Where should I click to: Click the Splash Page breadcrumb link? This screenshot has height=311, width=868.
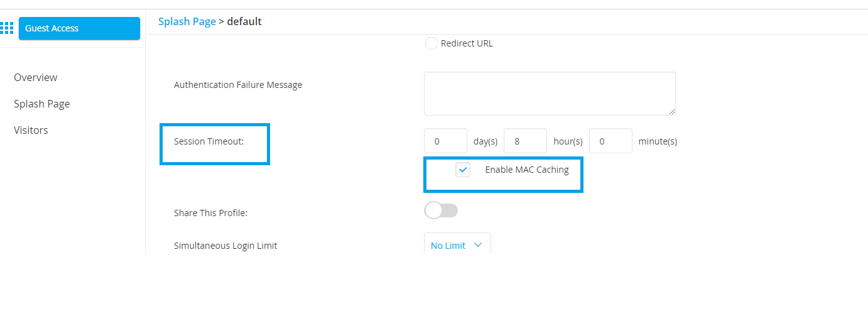[187, 21]
